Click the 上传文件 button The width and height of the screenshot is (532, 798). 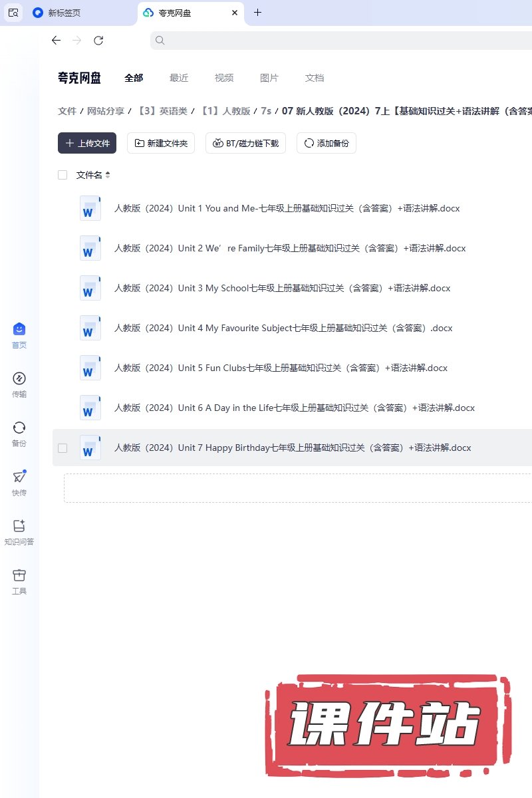pos(87,143)
